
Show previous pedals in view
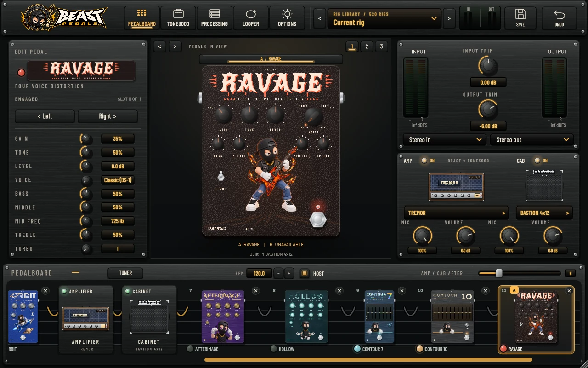159,46
